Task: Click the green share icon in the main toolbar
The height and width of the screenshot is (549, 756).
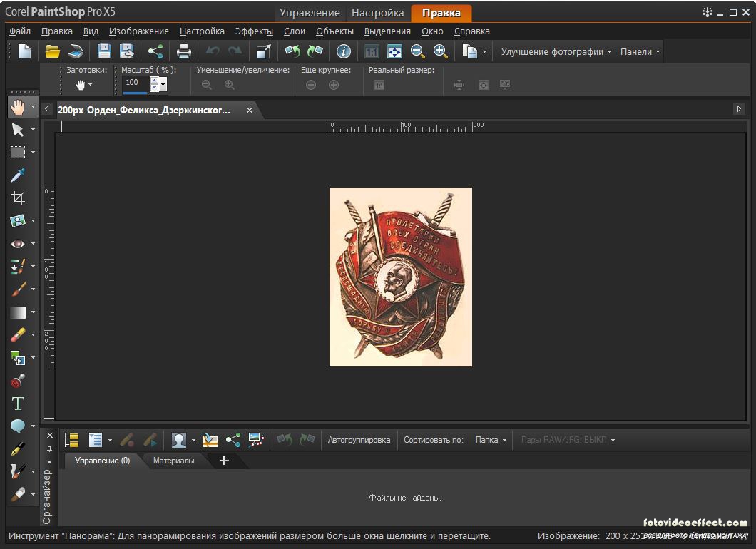Action: click(x=155, y=51)
